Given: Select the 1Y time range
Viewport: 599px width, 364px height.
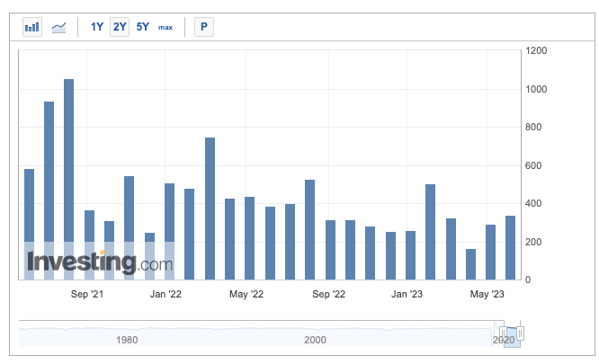Looking at the screenshot, I should coord(96,27).
